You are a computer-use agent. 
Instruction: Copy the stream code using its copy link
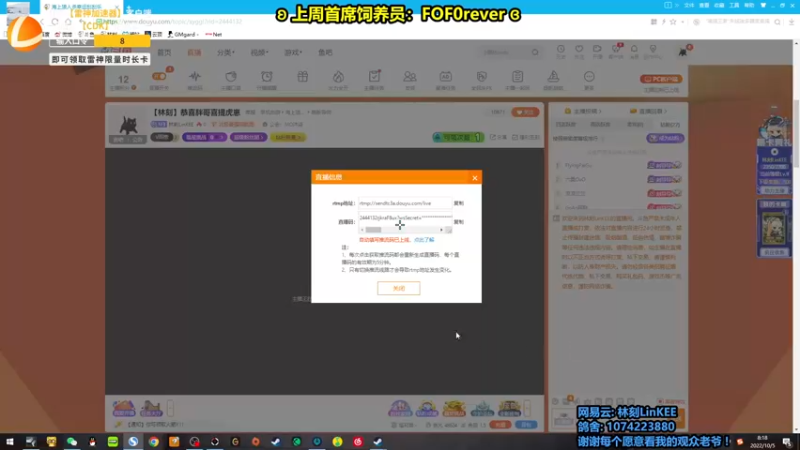pyautogui.click(x=459, y=222)
